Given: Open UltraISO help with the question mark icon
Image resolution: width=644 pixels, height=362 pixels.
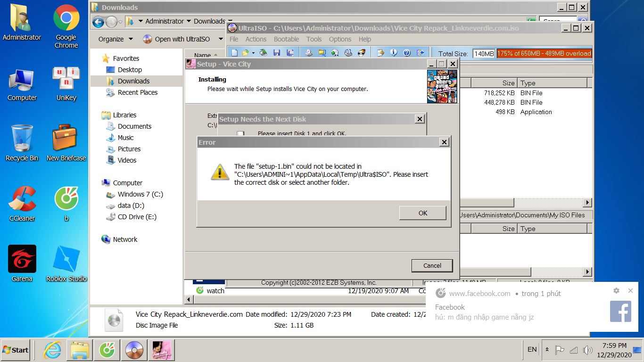Looking at the screenshot, I should pyautogui.click(x=406, y=53).
